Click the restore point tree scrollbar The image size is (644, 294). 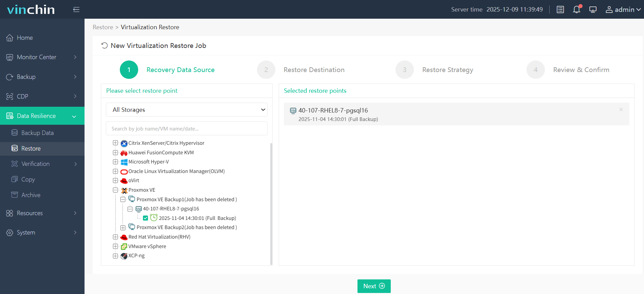[271, 204]
